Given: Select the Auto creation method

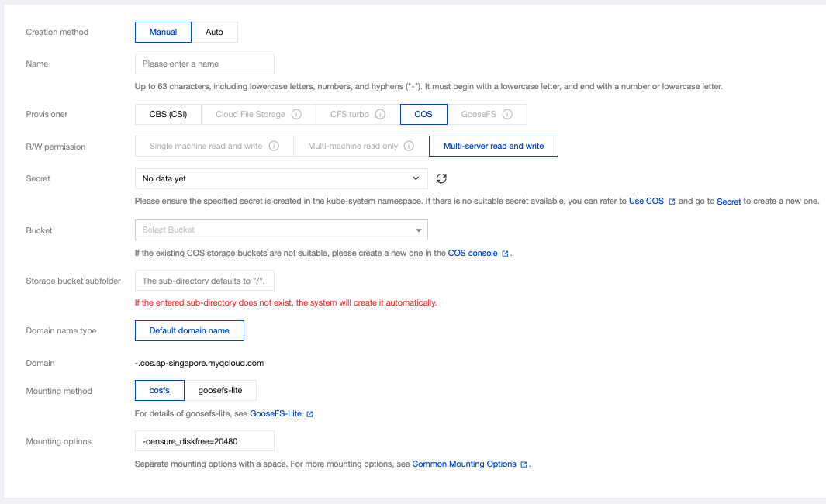Looking at the screenshot, I should click(214, 32).
